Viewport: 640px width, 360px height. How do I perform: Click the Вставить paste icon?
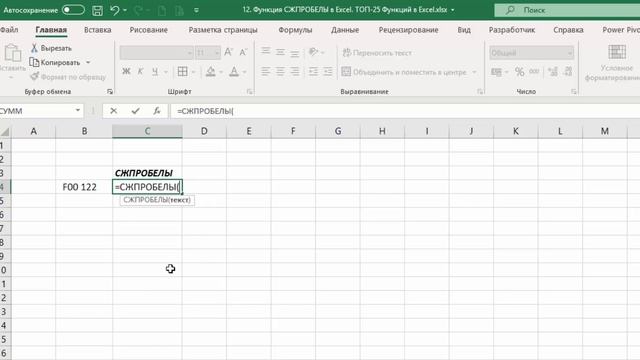[x=12, y=53]
